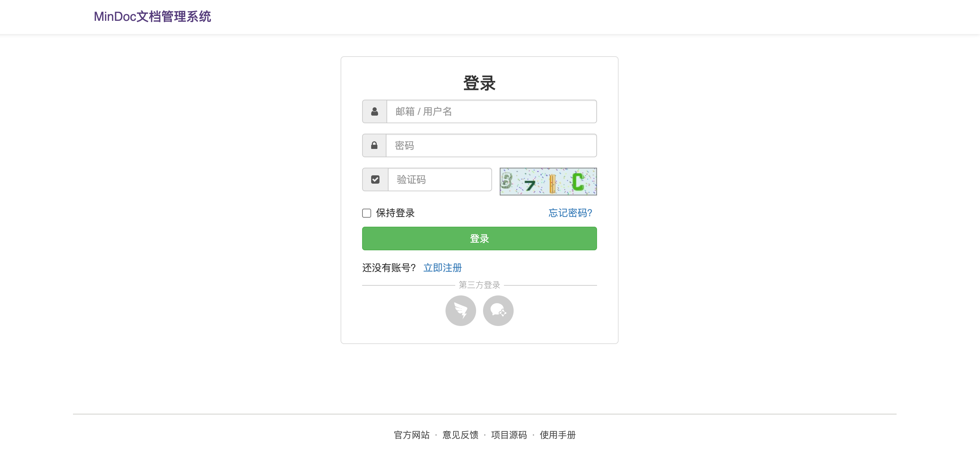
Task: Click the user icon beside the username field
Action: [x=374, y=111]
